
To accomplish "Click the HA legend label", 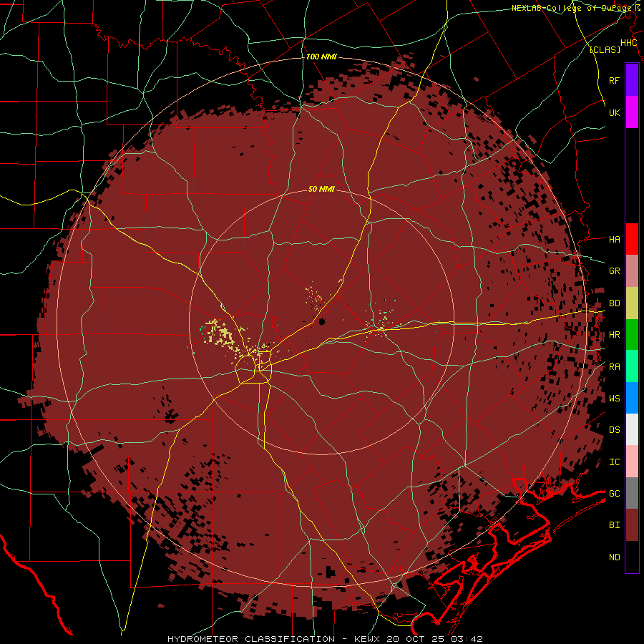I will 614,240.
